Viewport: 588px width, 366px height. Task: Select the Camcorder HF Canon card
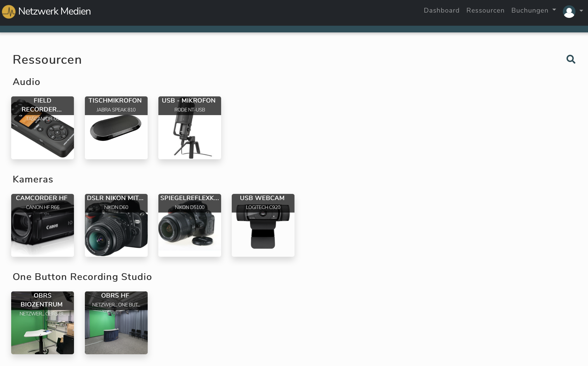coord(42,225)
